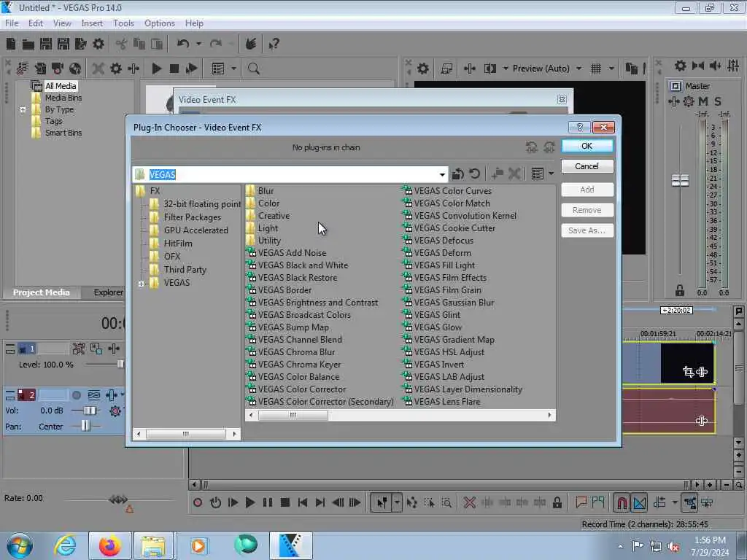Click the audio track Pan slider
747x560 pixels.
coord(85,426)
